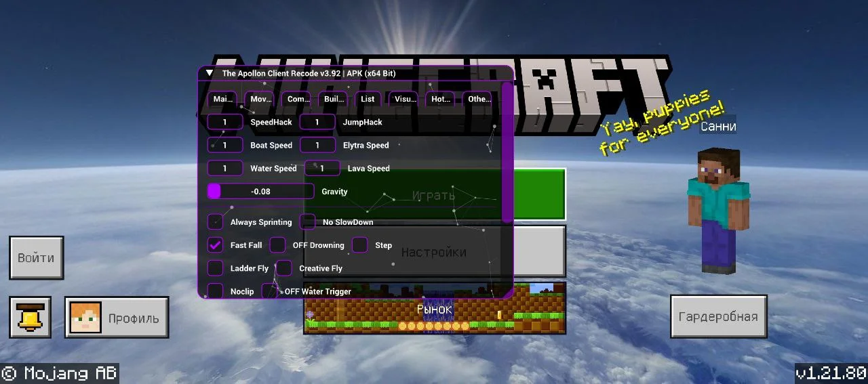Collapse the Apollon Client panel triangle
Screen dimensions: 868x384
point(210,73)
